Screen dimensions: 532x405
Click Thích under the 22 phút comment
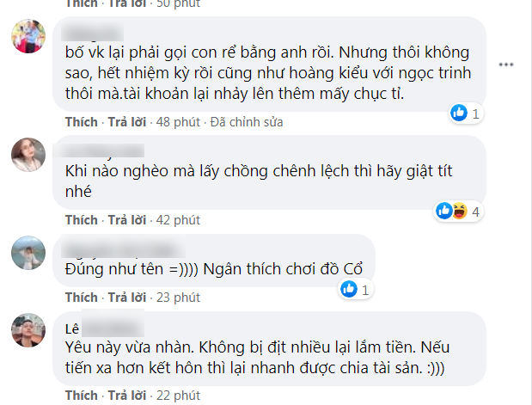pyautogui.click(x=81, y=396)
